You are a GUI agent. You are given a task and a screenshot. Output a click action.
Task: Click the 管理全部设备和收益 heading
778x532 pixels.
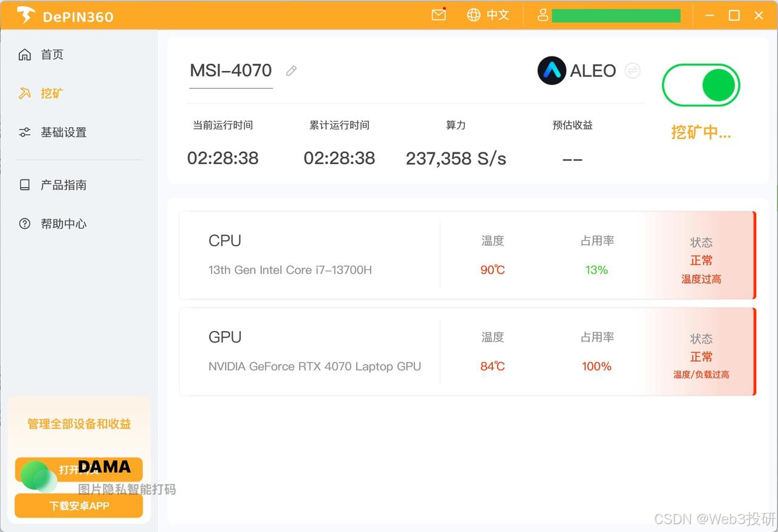[79, 424]
